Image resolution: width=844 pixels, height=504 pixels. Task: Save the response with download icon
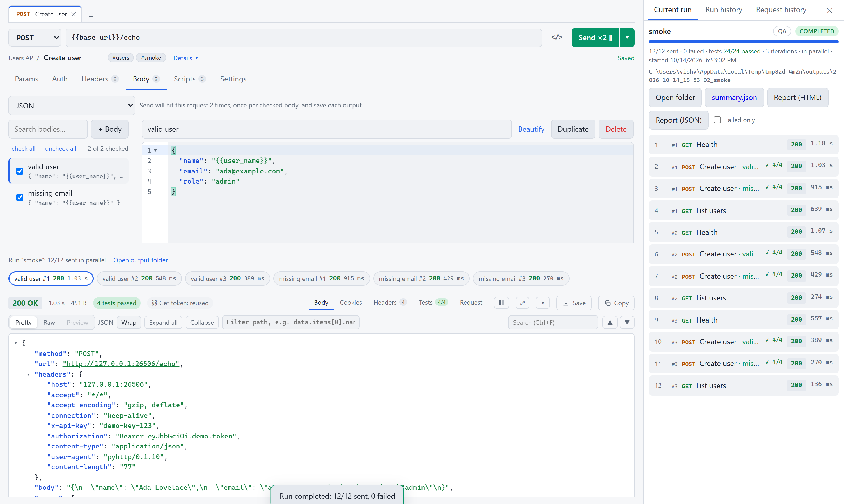click(574, 303)
